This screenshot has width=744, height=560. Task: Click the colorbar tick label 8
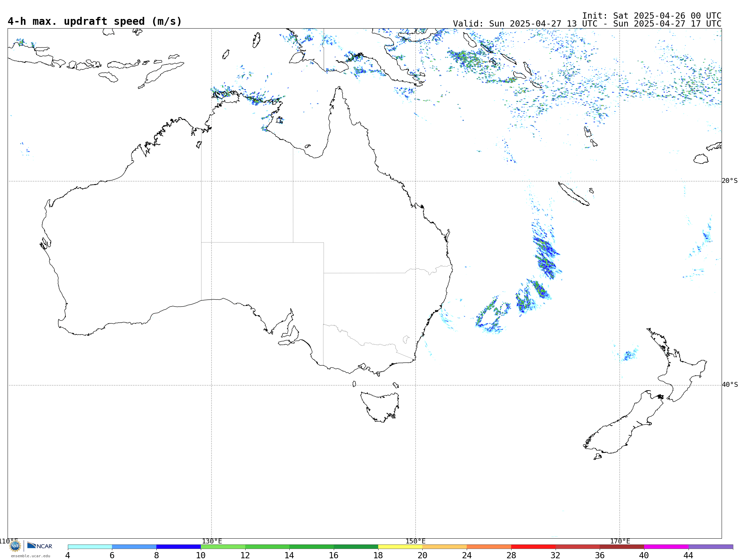[x=156, y=556]
